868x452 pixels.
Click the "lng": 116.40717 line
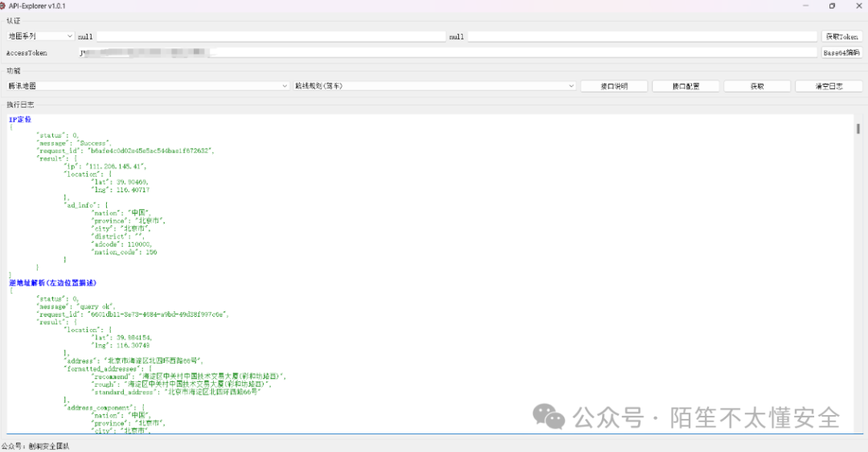coord(120,190)
